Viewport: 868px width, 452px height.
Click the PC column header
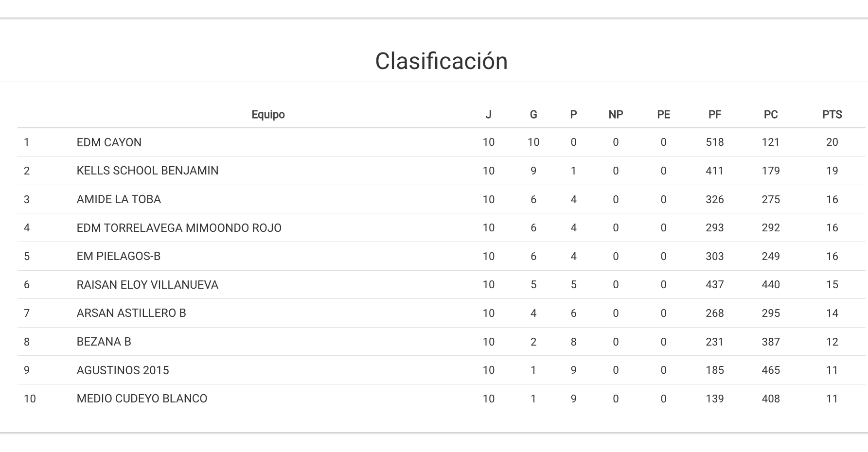coord(770,115)
